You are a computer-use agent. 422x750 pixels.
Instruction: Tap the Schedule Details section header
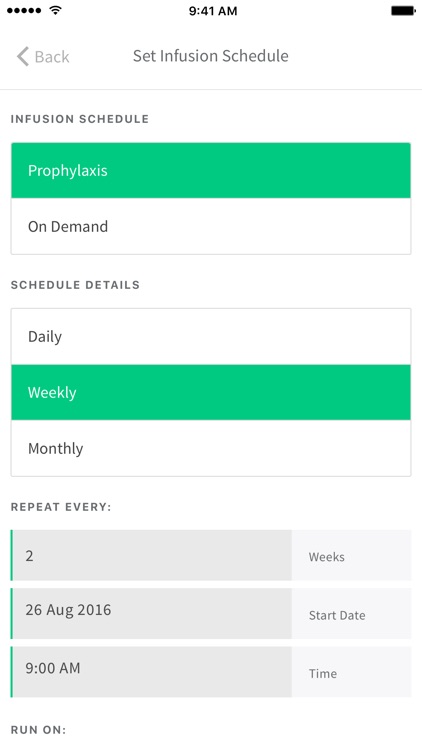(75, 285)
